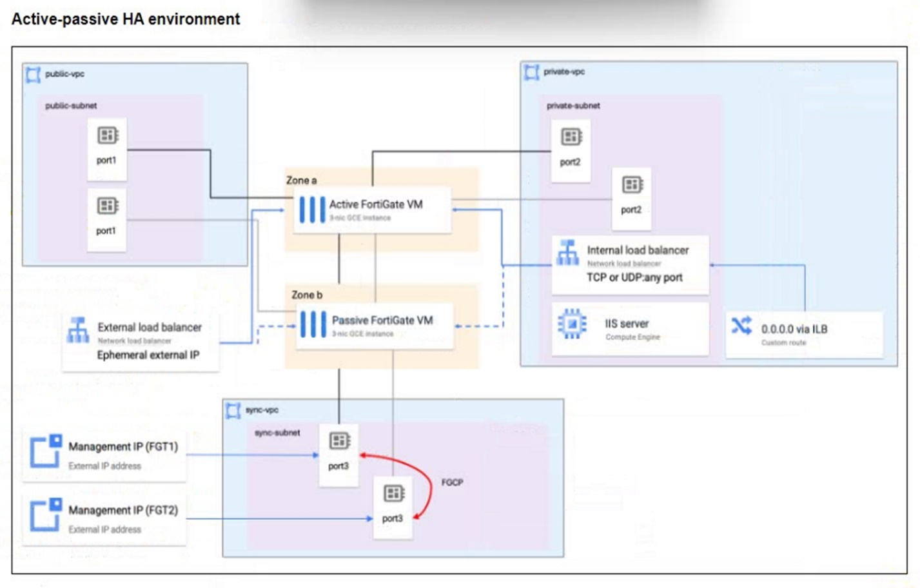Select the lower port1 NIC icon
920x588 pixels.
tap(108, 206)
